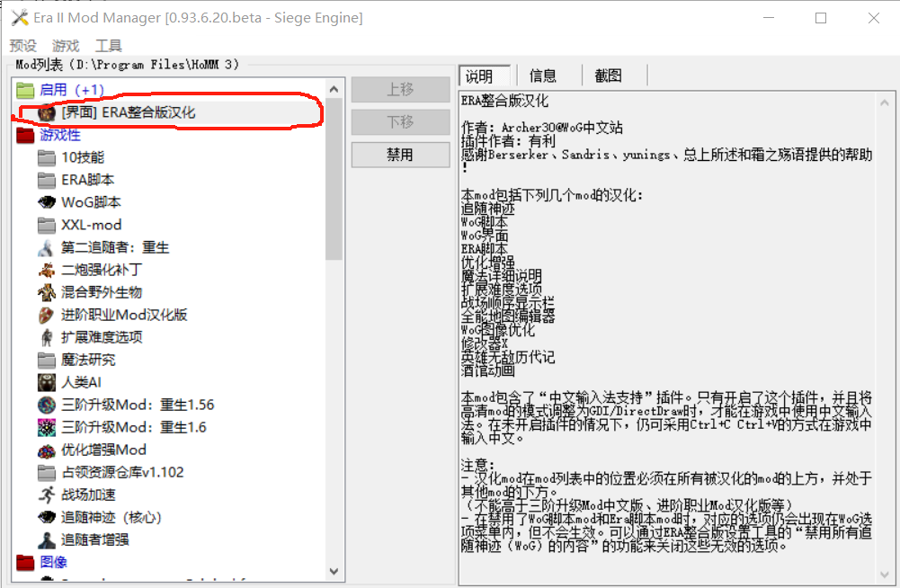Select 第二追随者：重生 in the list
The height and width of the screenshot is (588, 900).
[115, 247]
